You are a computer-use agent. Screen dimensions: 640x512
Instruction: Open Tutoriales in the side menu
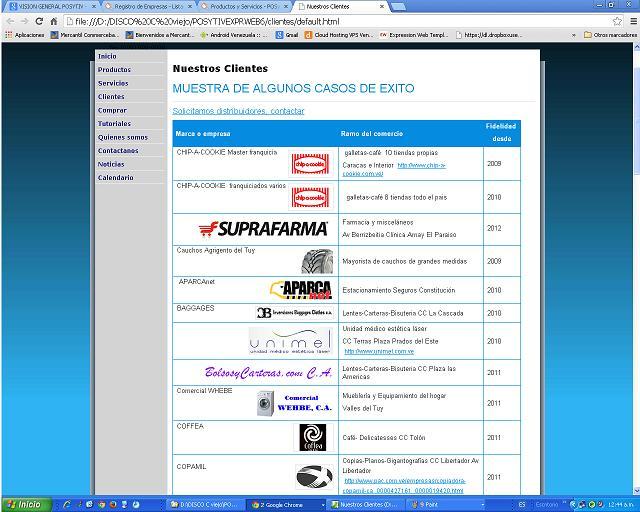tap(114, 124)
